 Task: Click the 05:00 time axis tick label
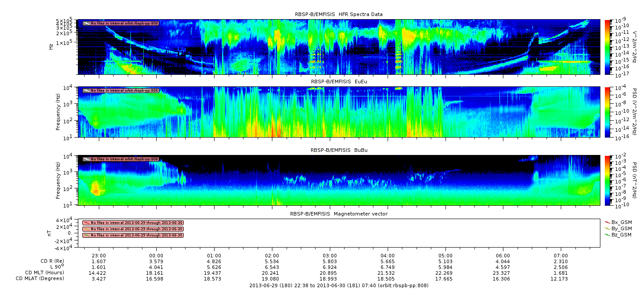pos(445,256)
